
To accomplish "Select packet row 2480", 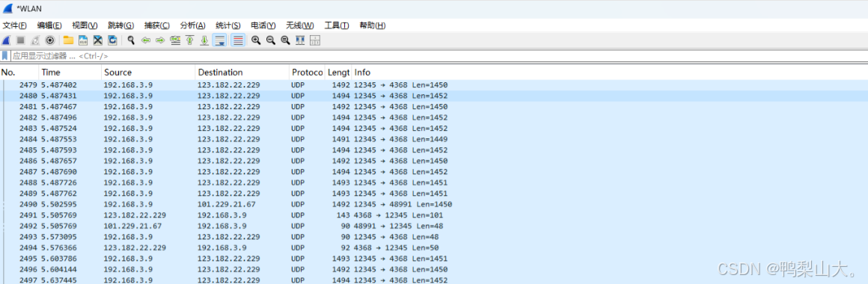I will click(434, 96).
